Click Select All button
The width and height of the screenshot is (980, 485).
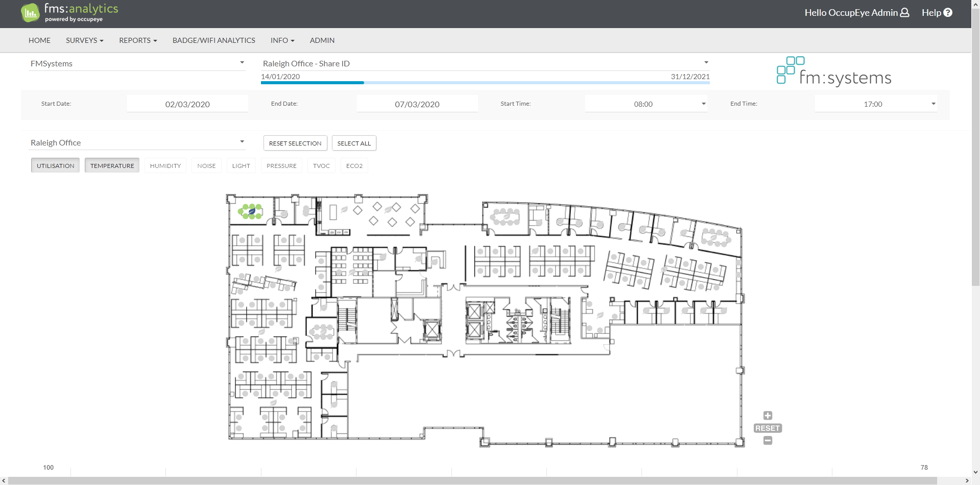click(x=354, y=143)
